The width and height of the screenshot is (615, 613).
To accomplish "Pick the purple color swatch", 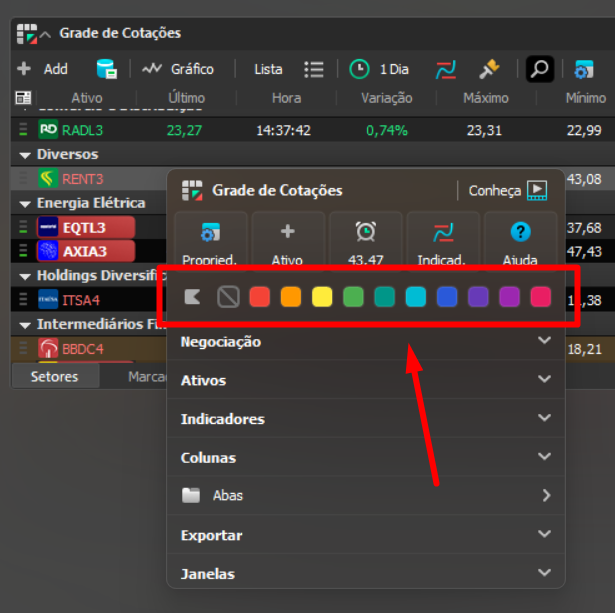I will (x=509, y=296).
